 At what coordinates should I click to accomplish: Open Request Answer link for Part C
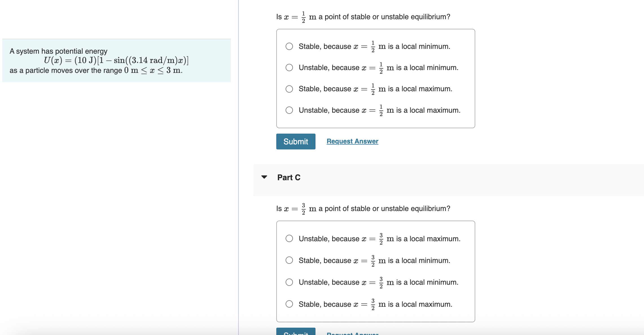pos(352,333)
